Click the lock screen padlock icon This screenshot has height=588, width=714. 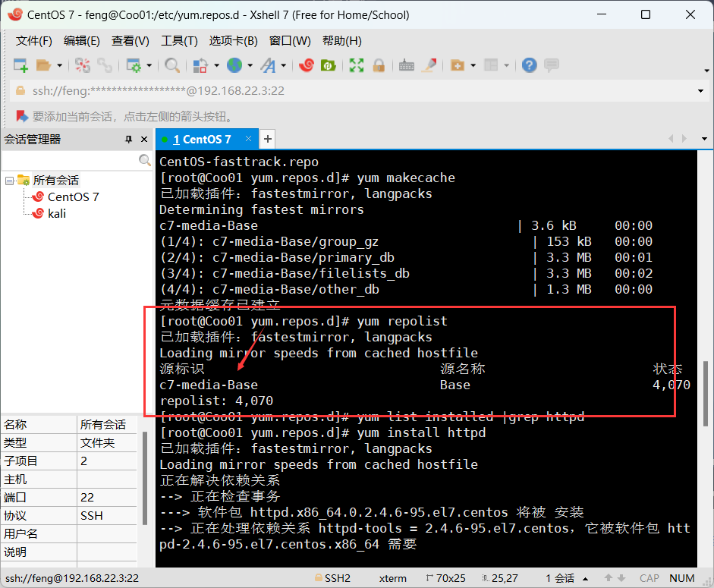pyautogui.click(x=379, y=65)
